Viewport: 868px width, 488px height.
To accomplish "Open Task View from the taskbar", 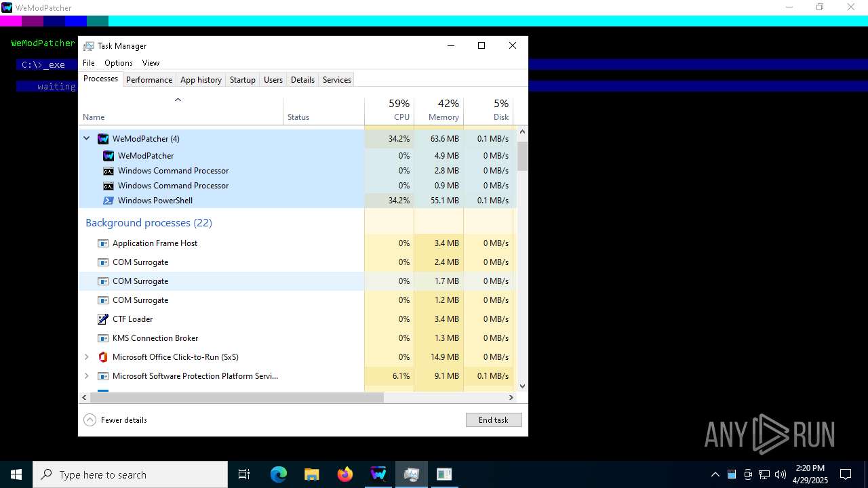I will click(244, 474).
